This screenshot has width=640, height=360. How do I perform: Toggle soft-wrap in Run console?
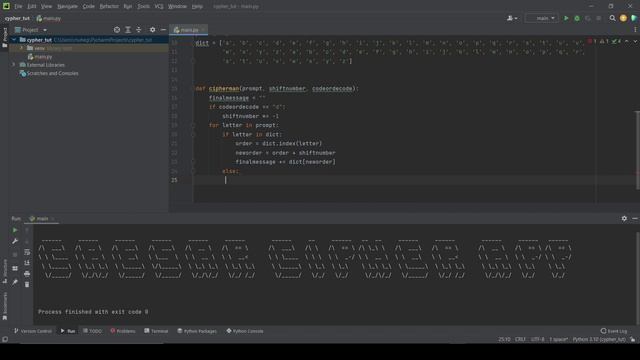pos(27,252)
